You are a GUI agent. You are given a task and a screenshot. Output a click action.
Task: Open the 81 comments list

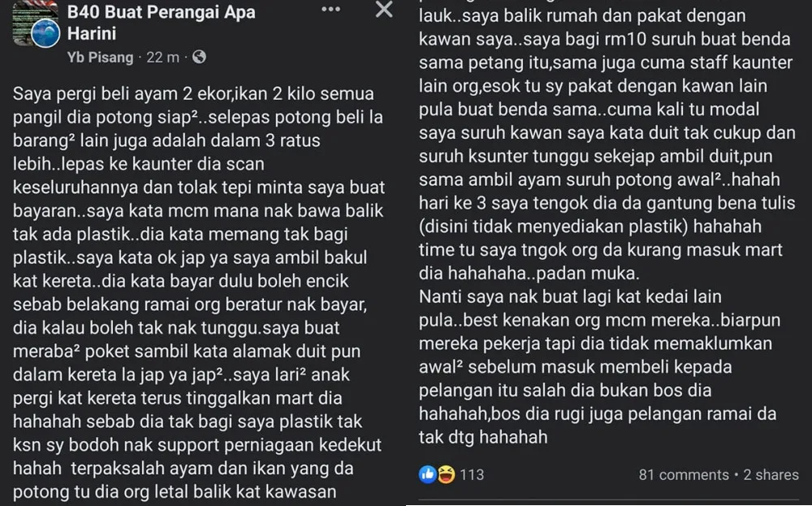(684, 474)
